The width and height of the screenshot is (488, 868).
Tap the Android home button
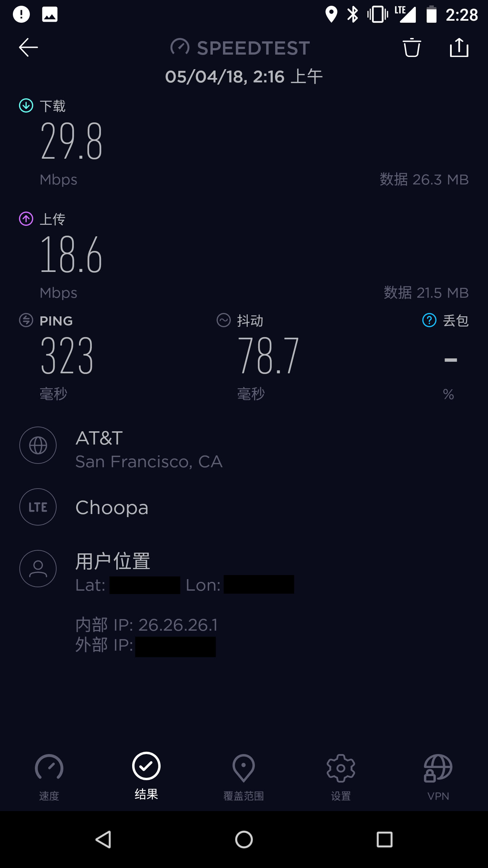[244, 840]
